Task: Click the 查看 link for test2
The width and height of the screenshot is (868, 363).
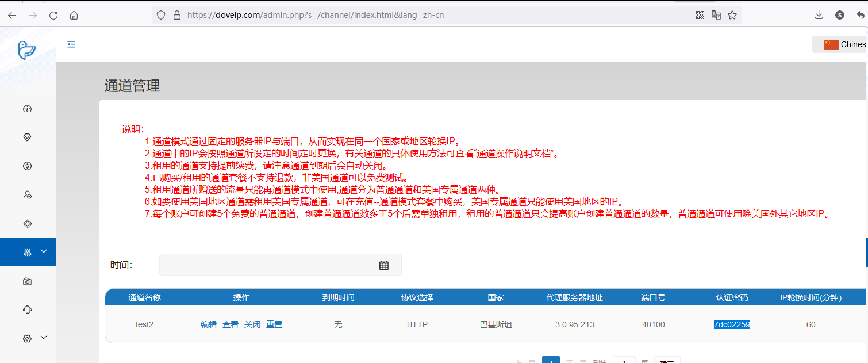Action: click(231, 324)
